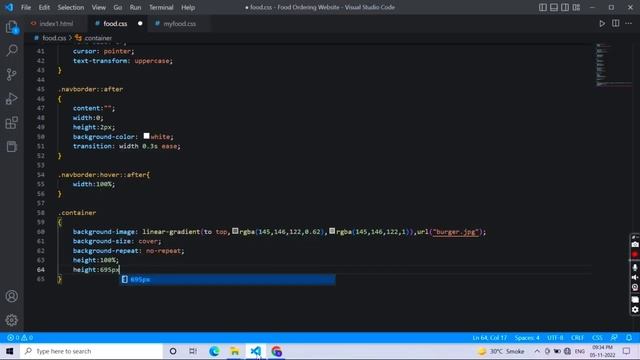Open the Go menu

coord(118,7)
